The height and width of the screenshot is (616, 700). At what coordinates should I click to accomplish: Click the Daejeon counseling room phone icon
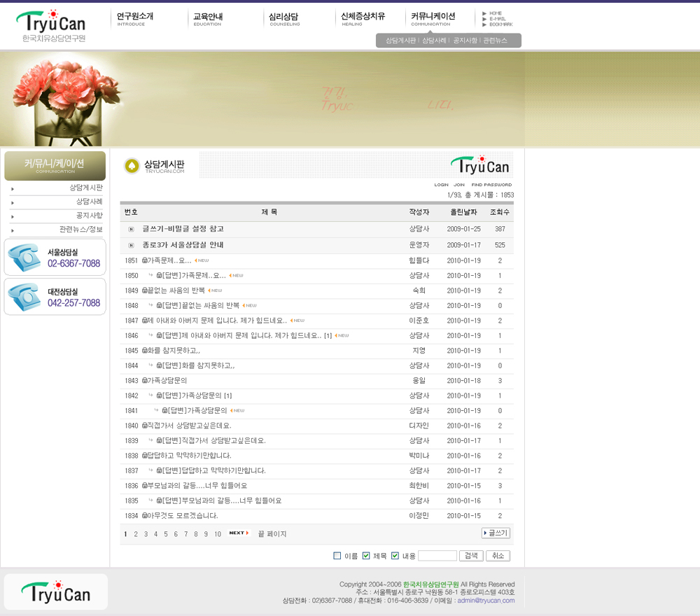pos(24,297)
